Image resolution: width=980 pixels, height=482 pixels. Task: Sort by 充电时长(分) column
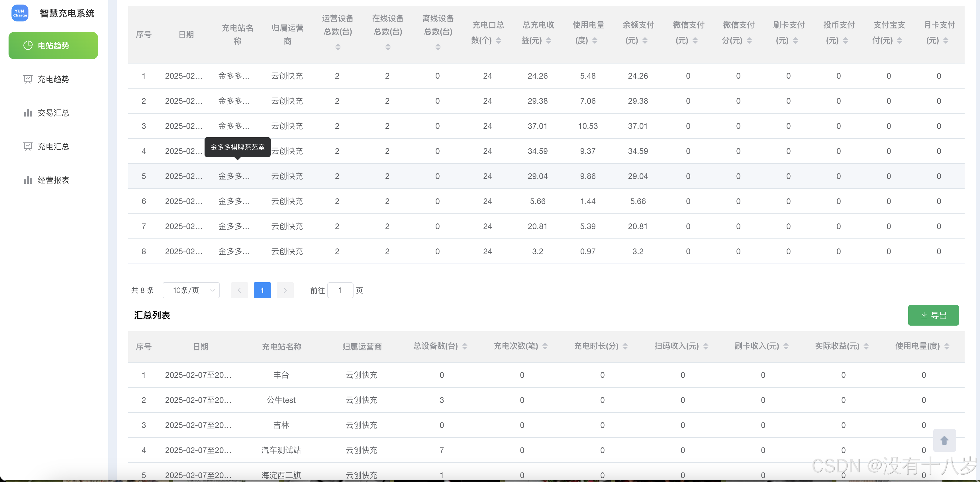point(625,346)
